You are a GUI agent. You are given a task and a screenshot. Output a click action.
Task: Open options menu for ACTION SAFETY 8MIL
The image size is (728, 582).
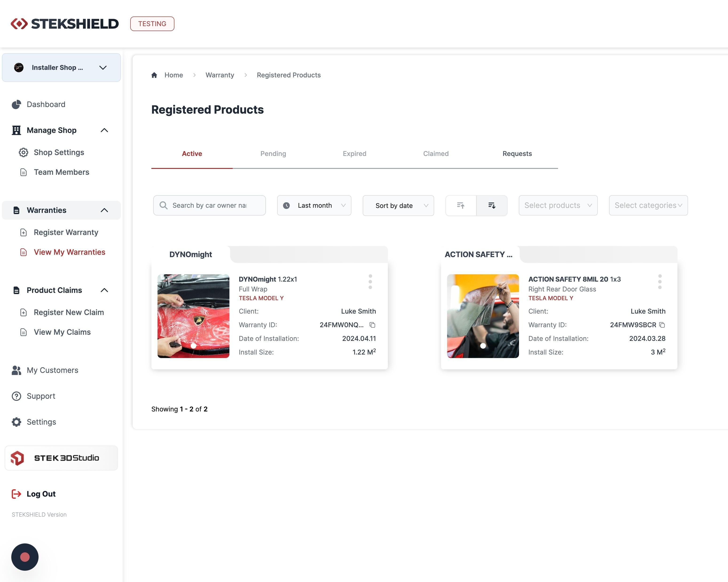pyautogui.click(x=660, y=282)
